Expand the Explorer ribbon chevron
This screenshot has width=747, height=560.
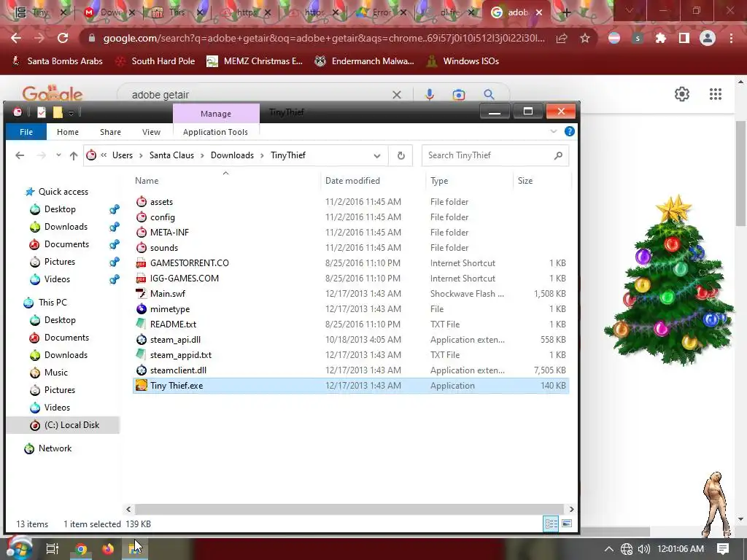pyautogui.click(x=553, y=131)
